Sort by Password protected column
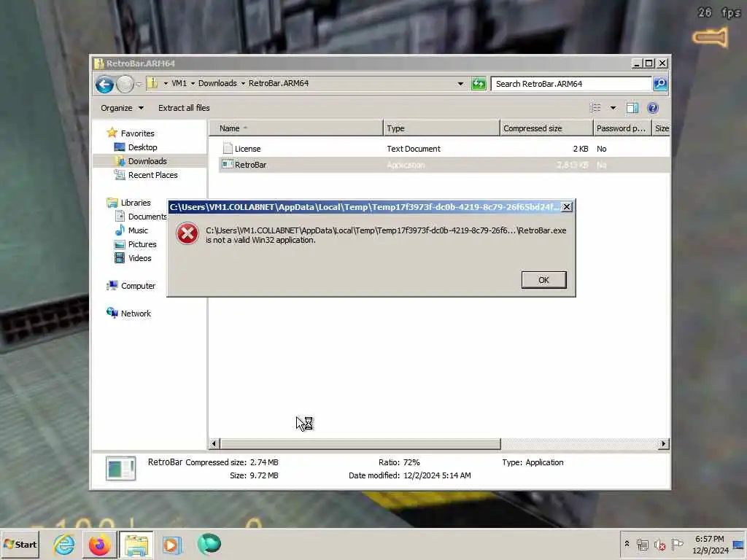 pos(622,128)
